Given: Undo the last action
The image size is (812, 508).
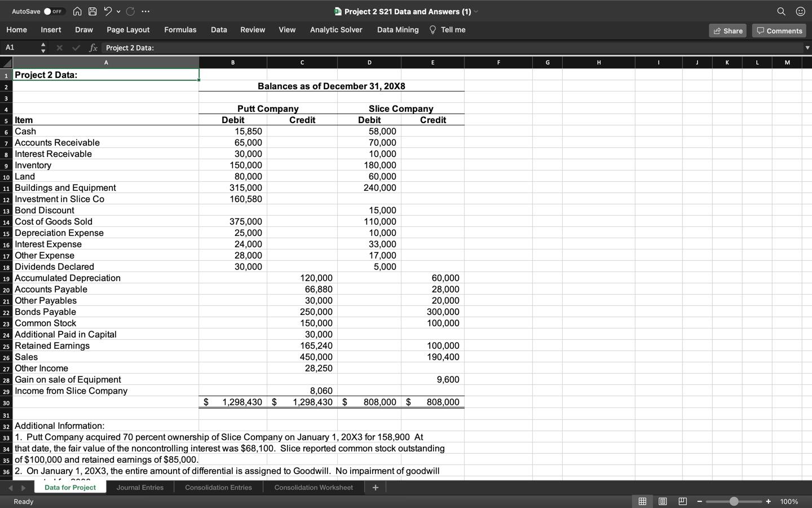Looking at the screenshot, I should (x=108, y=11).
